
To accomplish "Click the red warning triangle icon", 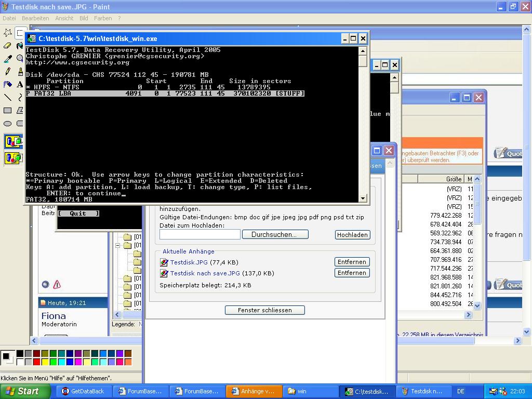I will coord(57,284).
